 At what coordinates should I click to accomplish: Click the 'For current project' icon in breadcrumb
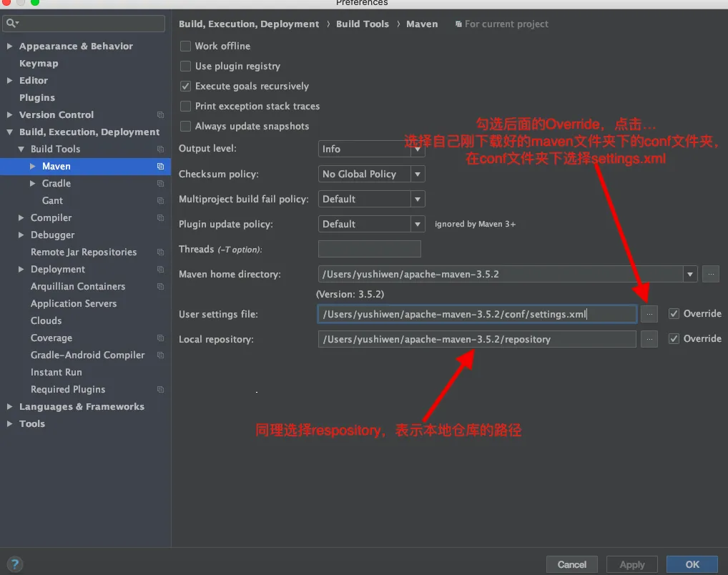(458, 24)
